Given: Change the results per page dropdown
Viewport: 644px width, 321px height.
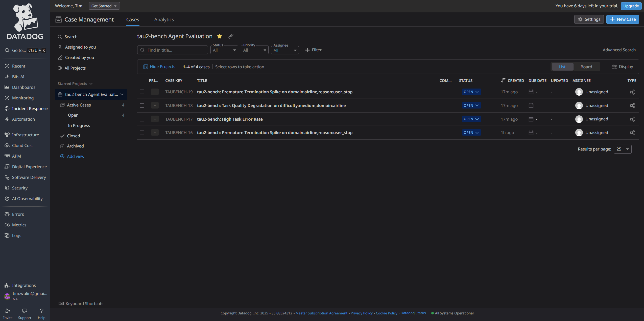Looking at the screenshot, I should coord(622,149).
